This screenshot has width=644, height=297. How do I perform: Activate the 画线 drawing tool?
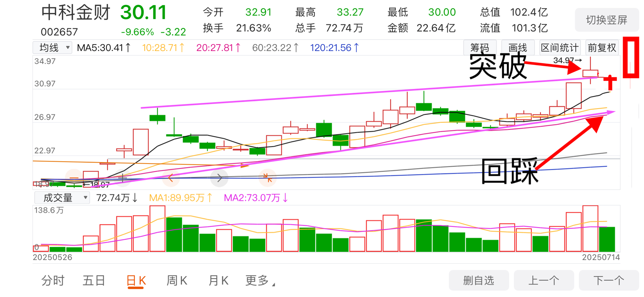coord(518,48)
